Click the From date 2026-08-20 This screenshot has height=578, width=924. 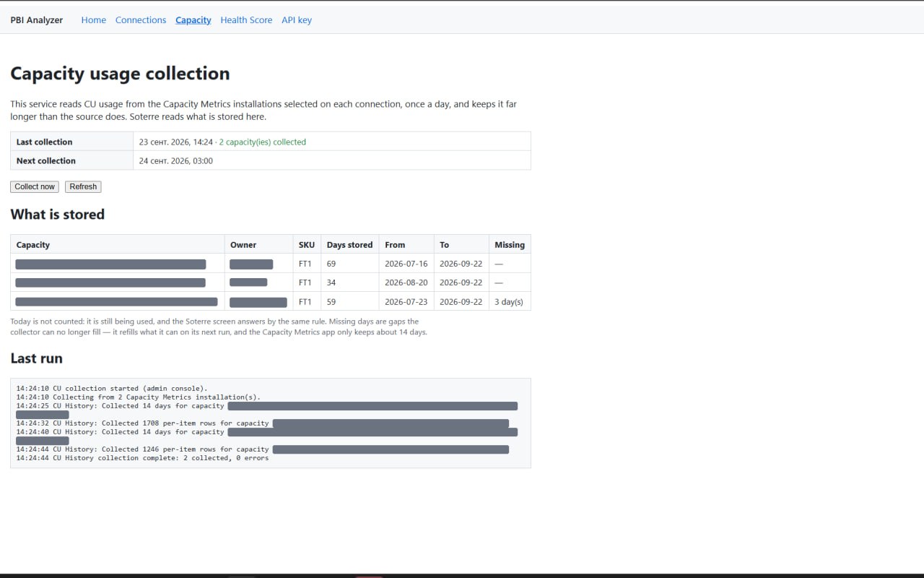406,282
